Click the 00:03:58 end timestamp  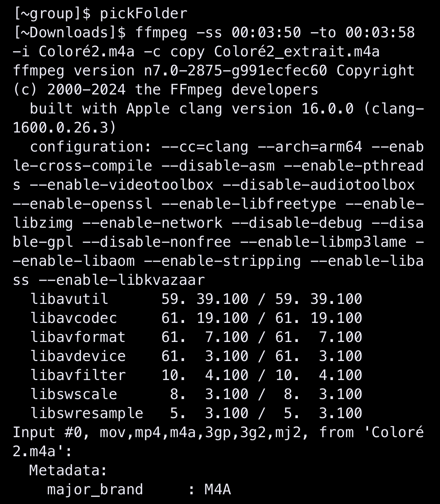380,33
